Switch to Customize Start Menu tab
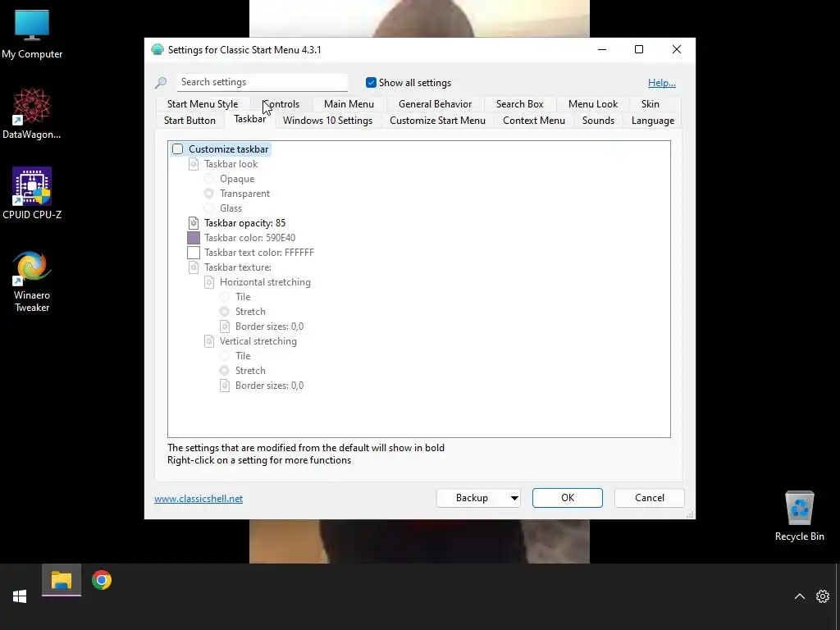Viewport: 840px width, 630px height. point(438,121)
